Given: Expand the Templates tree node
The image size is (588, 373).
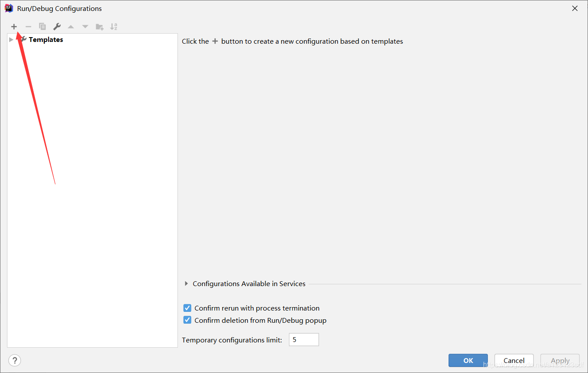Looking at the screenshot, I should (11, 40).
